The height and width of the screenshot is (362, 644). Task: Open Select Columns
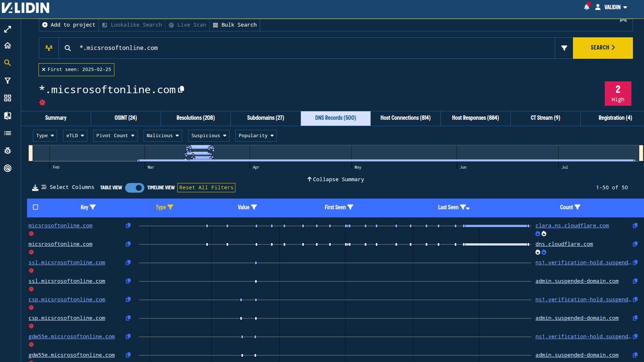pyautogui.click(x=68, y=187)
